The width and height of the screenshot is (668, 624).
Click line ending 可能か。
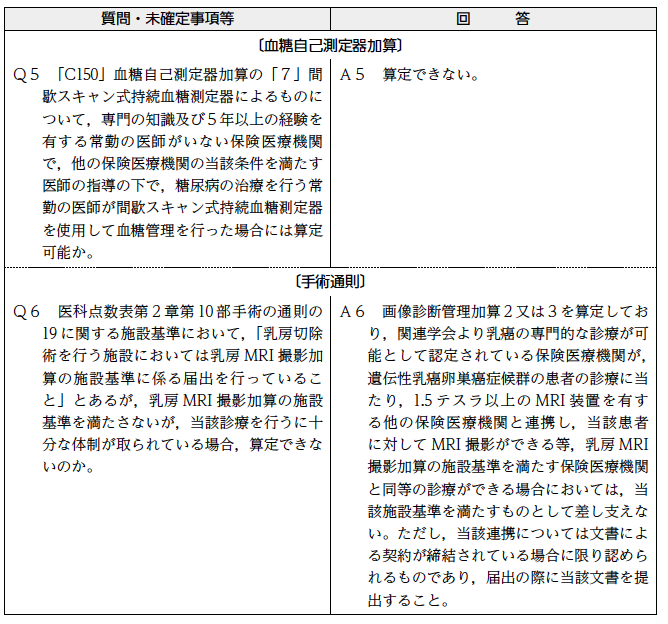click(69, 253)
